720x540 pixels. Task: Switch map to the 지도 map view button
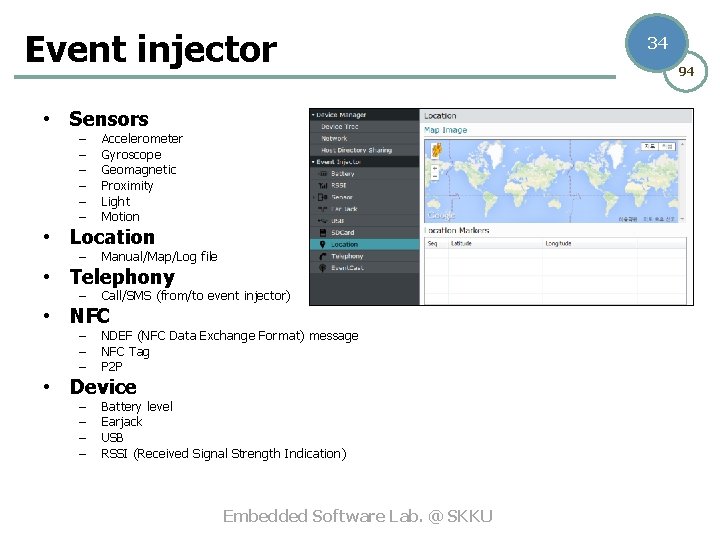pos(650,146)
